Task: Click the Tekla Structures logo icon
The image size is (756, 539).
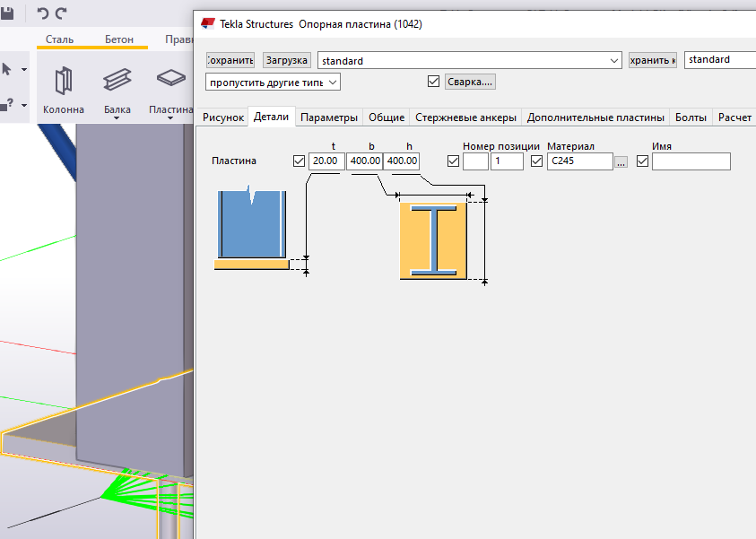Action: 208,23
